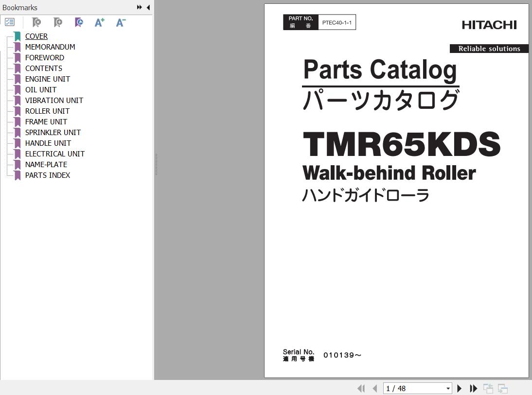Click the next view icon in bottom bar
This screenshot has width=532, height=395.
[x=502, y=388]
